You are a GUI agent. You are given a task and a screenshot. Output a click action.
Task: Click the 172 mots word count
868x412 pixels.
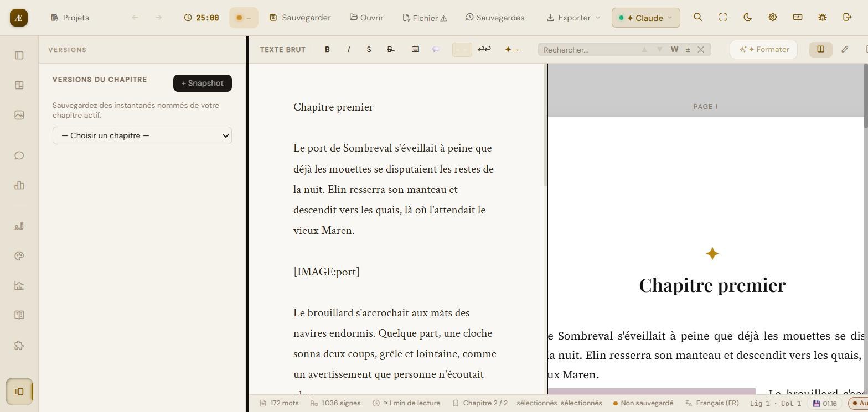[280, 403]
